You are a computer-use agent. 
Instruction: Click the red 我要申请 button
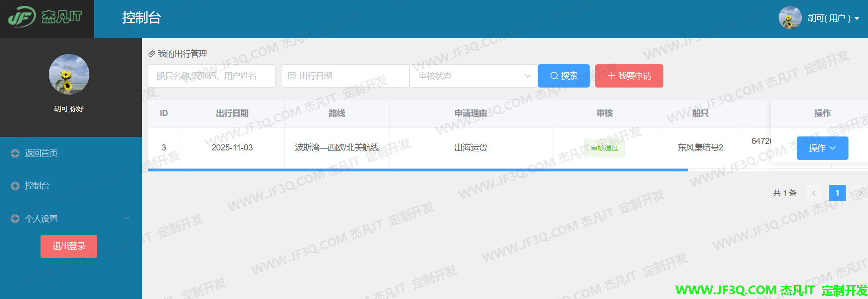pyautogui.click(x=629, y=76)
